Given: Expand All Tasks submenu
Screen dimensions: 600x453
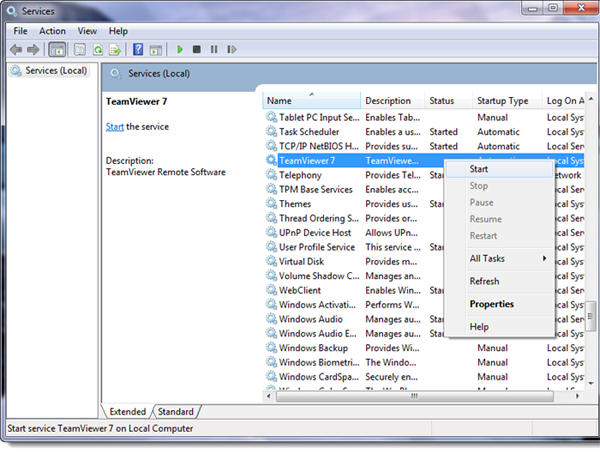Looking at the screenshot, I should pos(499,259).
